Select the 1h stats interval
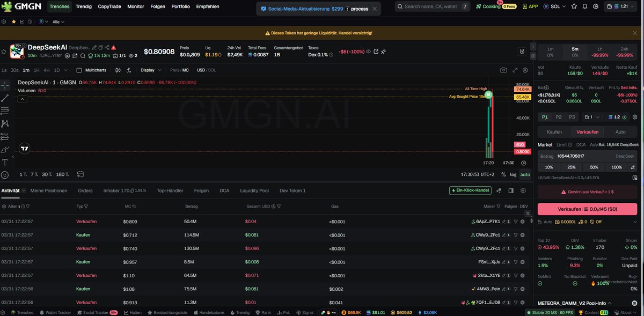This screenshot has height=316, width=644. click(x=600, y=52)
